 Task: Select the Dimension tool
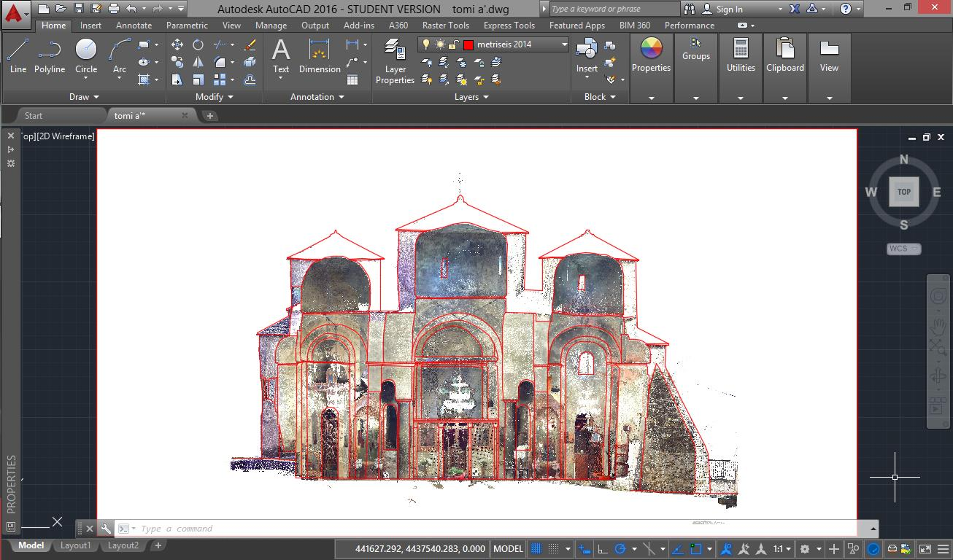(x=320, y=57)
